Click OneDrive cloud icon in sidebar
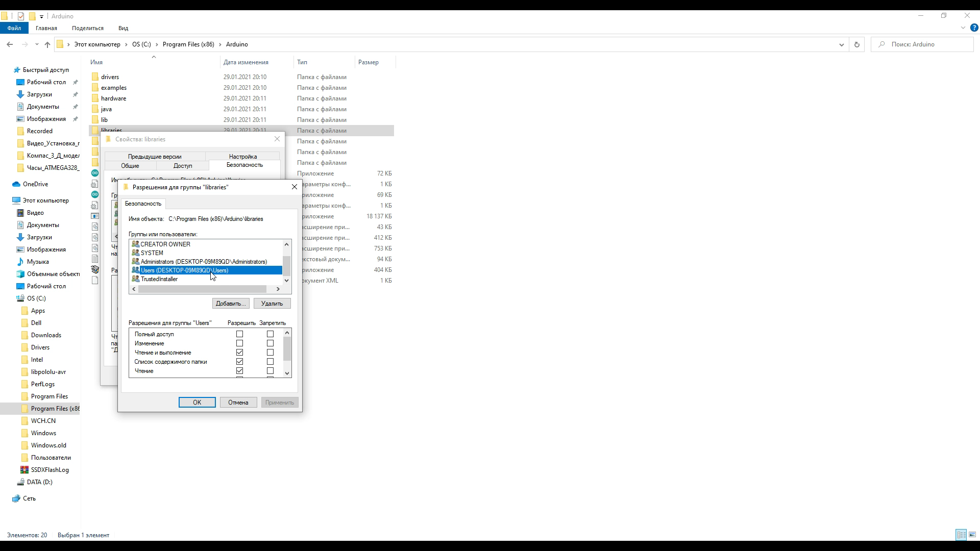Image resolution: width=980 pixels, height=551 pixels. (16, 184)
